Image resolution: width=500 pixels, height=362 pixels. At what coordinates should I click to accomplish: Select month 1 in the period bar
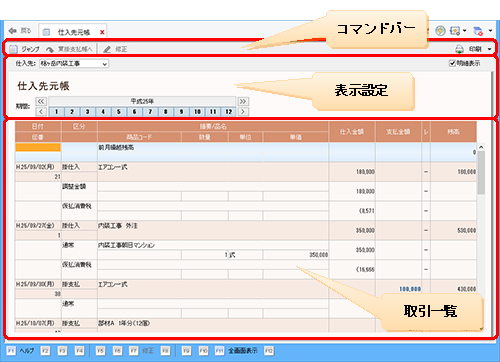coord(56,112)
